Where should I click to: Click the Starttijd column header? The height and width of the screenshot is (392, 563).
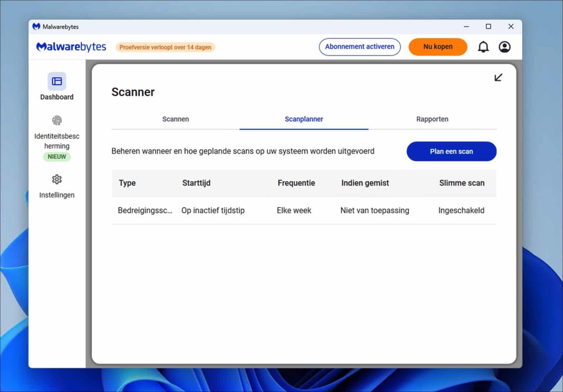click(196, 183)
